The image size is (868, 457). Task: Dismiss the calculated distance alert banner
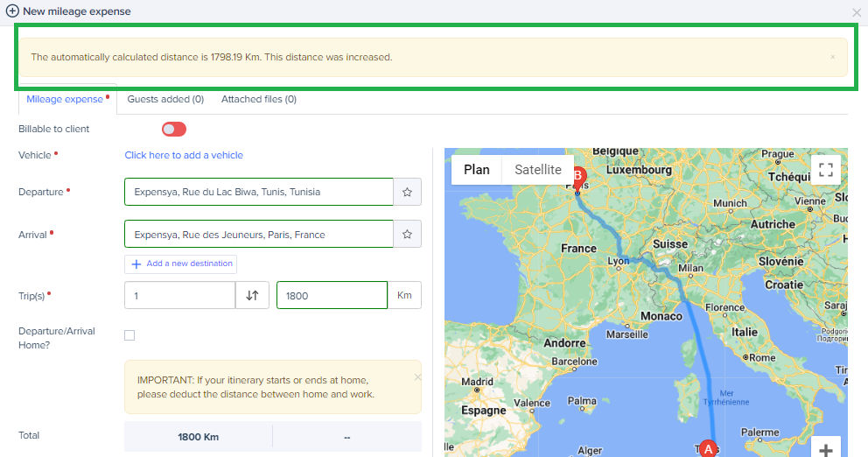pyautogui.click(x=832, y=57)
